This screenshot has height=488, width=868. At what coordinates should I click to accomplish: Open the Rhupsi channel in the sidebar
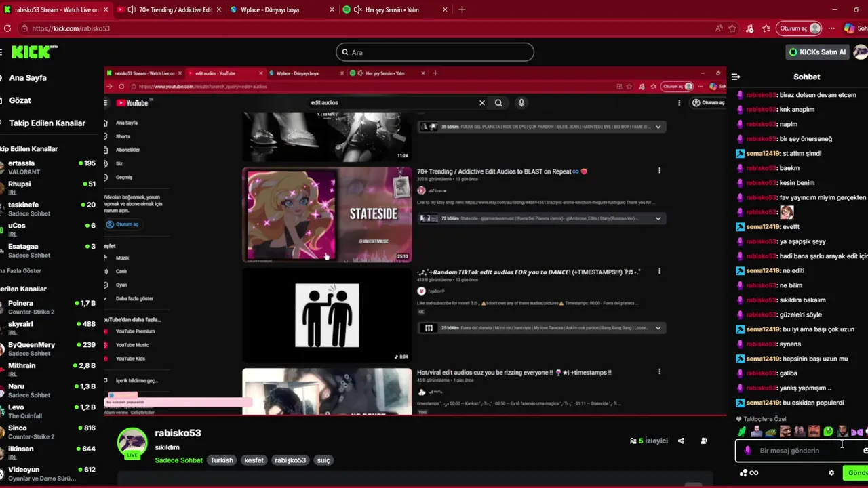[x=48, y=188]
